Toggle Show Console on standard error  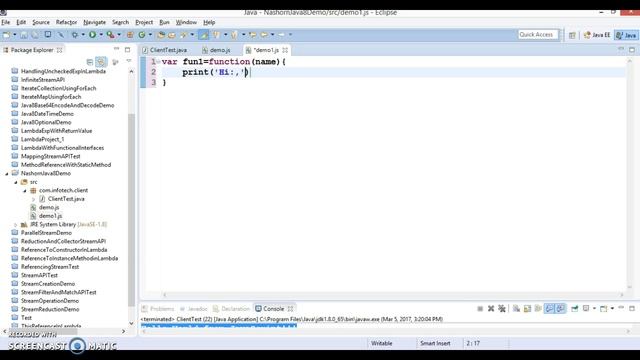click(560, 309)
